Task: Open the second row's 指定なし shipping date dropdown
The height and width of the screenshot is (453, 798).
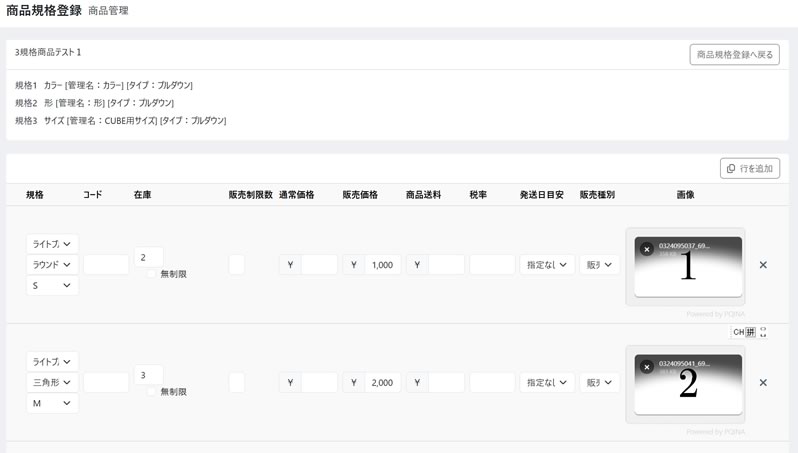Action: [x=547, y=382]
